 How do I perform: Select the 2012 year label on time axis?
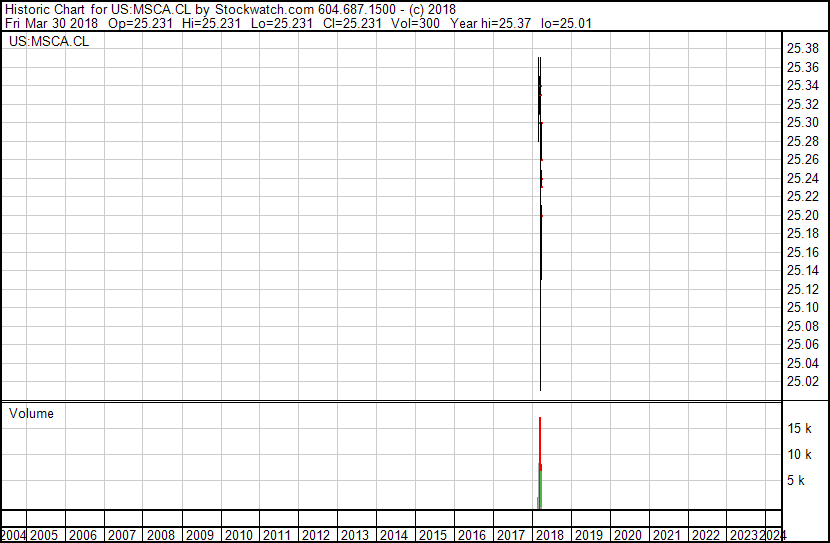[316, 535]
